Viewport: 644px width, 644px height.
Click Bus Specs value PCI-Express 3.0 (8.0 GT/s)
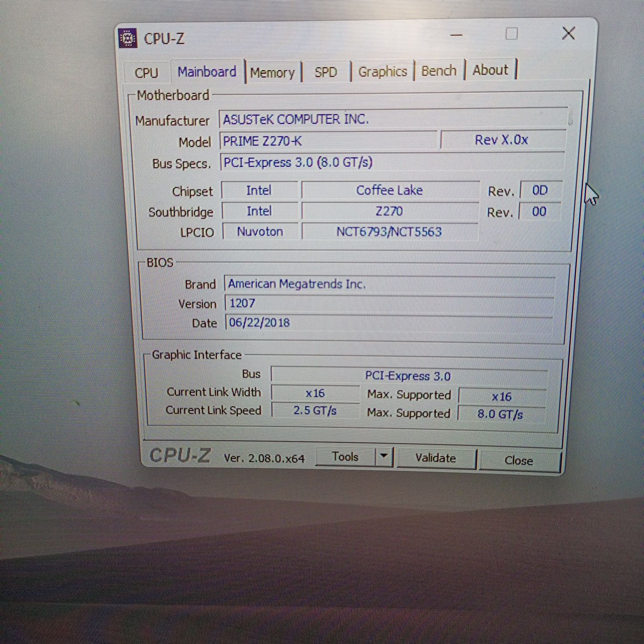click(392, 162)
